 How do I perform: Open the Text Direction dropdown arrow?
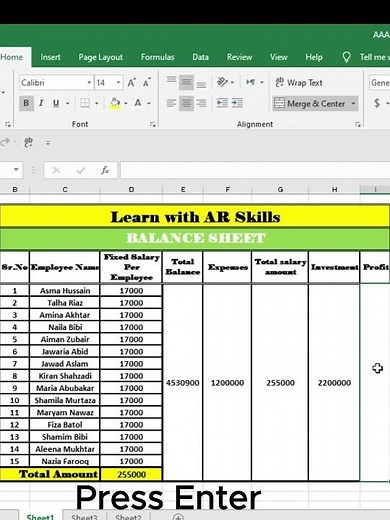coord(262,82)
